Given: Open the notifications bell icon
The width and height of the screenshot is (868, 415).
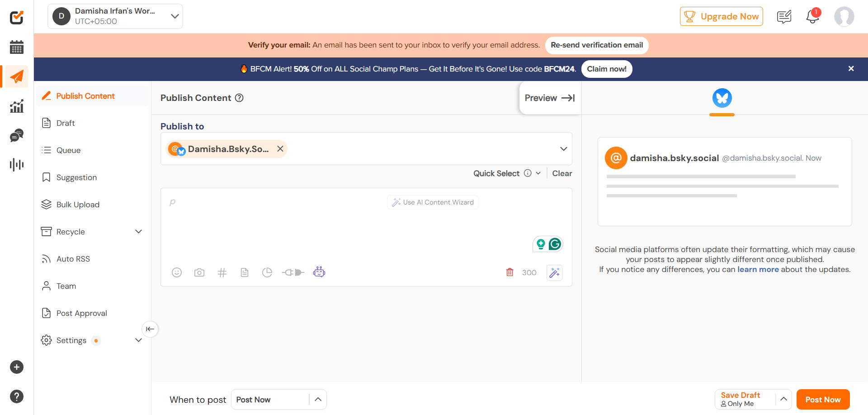Looking at the screenshot, I should point(813,17).
